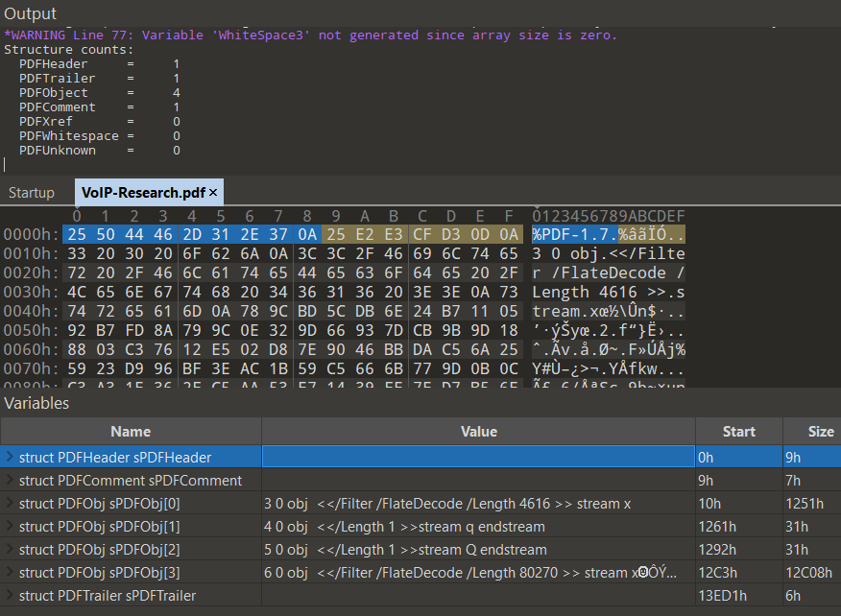841x616 pixels.
Task: Click ASCII text '%PDF-1.7.' in hex view
Action: click(x=574, y=234)
